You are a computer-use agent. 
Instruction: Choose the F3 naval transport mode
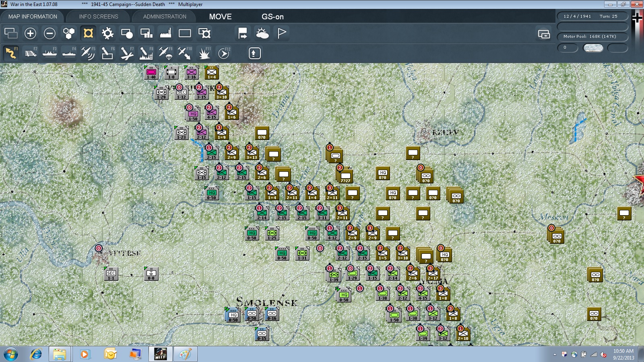click(x=50, y=53)
